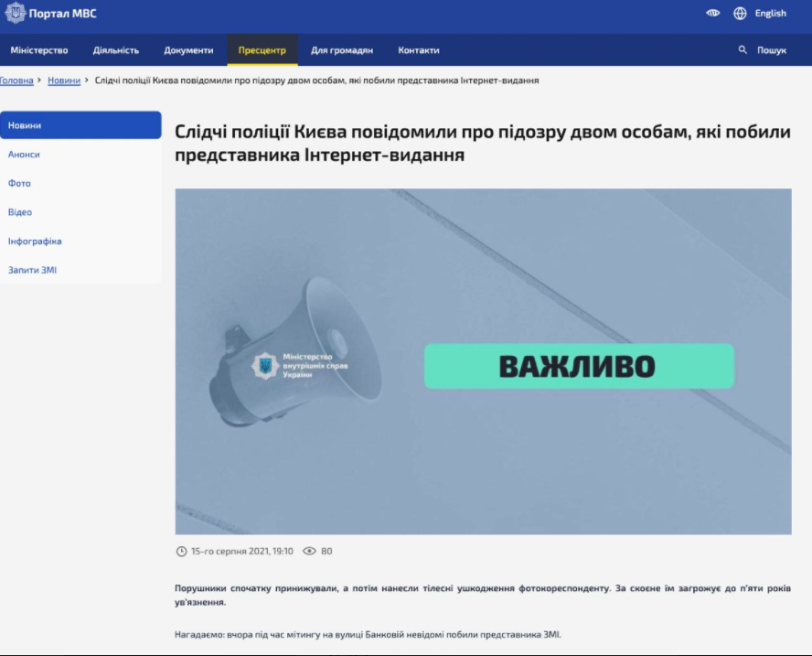Viewport: 812px width, 656px height.
Task: Select Новини in the sidebar
Action: pyautogui.click(x=25, y=125)
